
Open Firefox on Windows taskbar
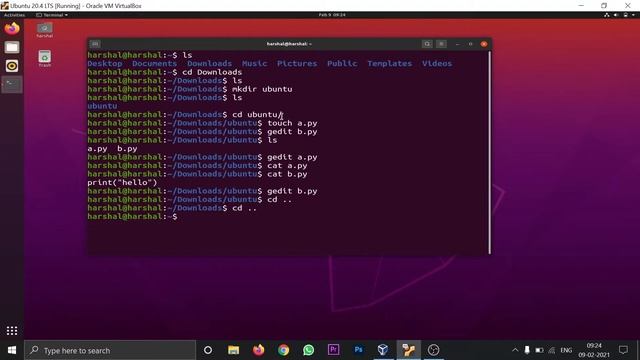click(x=258, y=350)
